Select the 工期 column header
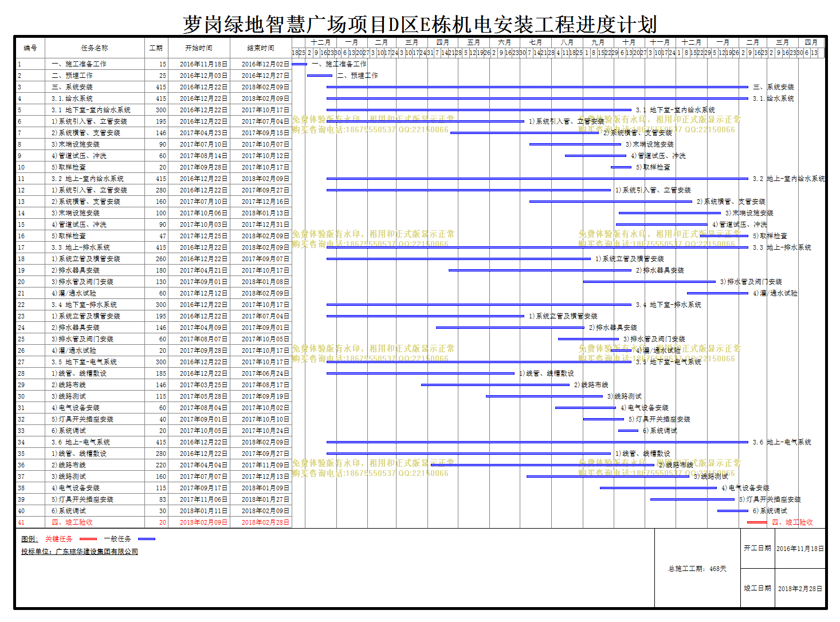The image size is (840, 622). coord(156,48)
